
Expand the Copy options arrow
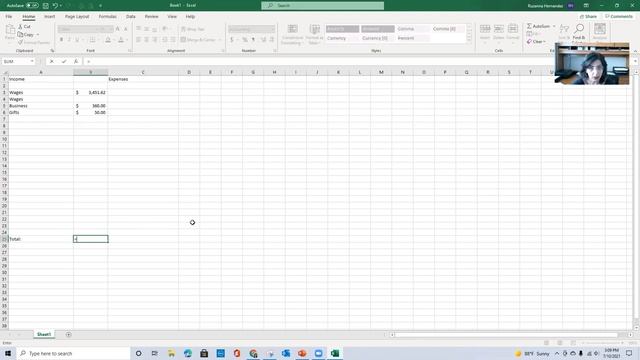pos(38,35)
